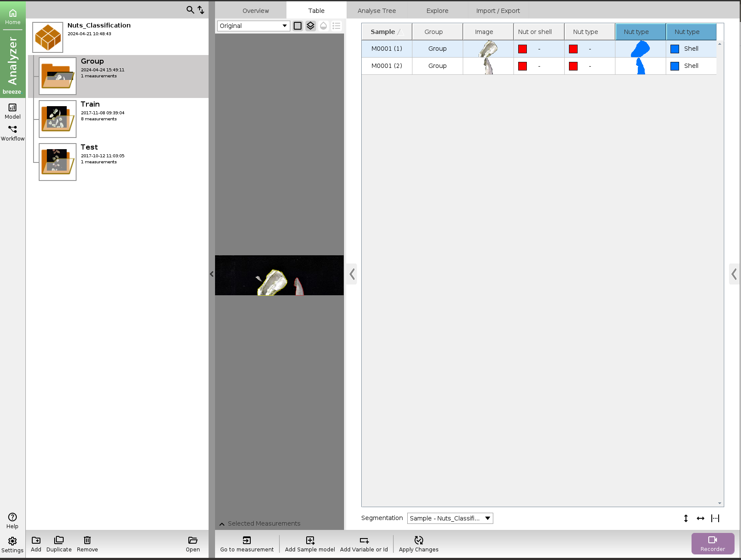Open the Workflow section

point(12,133)
